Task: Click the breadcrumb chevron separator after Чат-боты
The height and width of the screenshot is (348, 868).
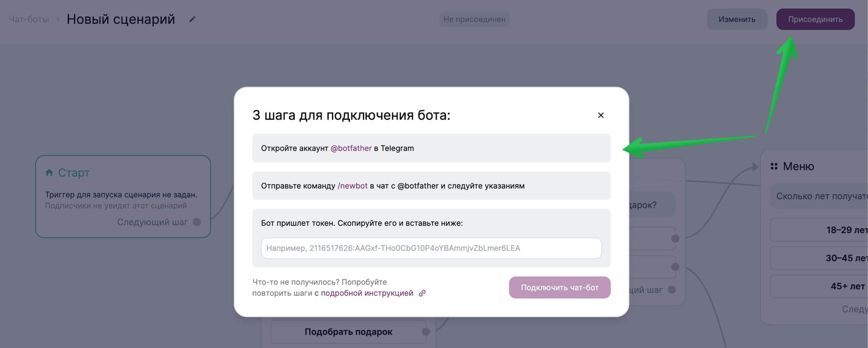Action: pos(58,19)
